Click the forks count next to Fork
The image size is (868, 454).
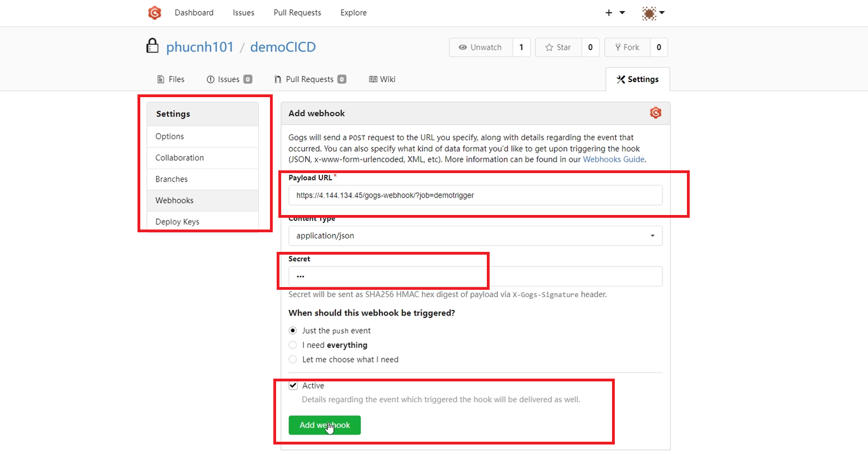[x=659, y=47]
